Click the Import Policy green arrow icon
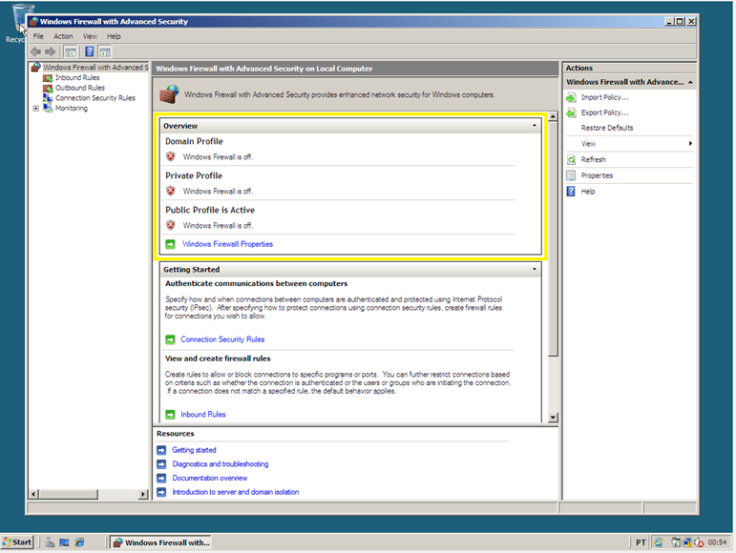This screenshot has width=736, height=553. coord(571,97)
